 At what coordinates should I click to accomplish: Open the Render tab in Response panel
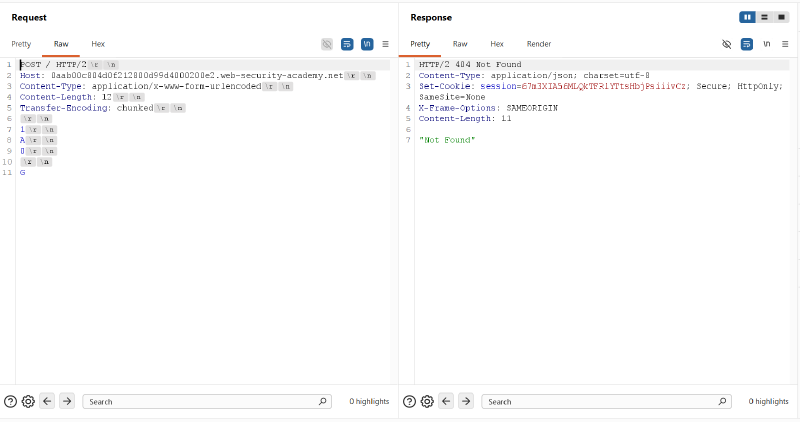pyautogui.click(x=539, y=44)
